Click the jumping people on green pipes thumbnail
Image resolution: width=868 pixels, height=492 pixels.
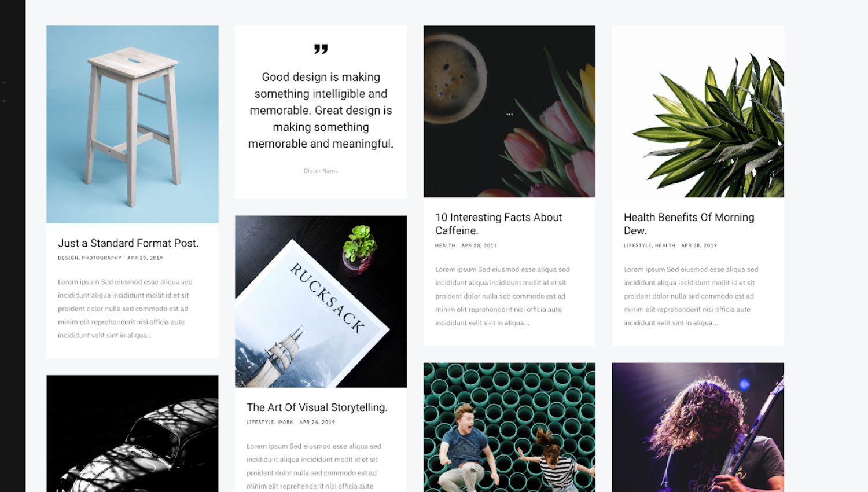[x=509, y=427]
